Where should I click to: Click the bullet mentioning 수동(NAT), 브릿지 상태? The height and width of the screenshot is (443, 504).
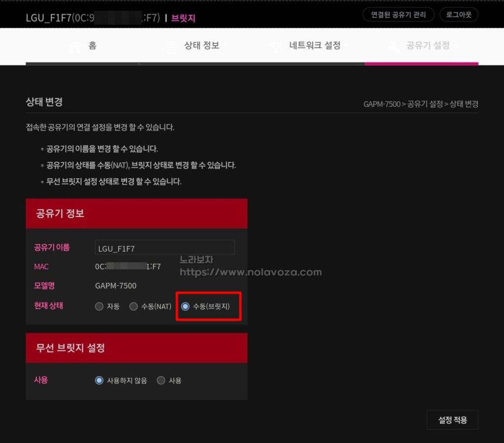141,165
